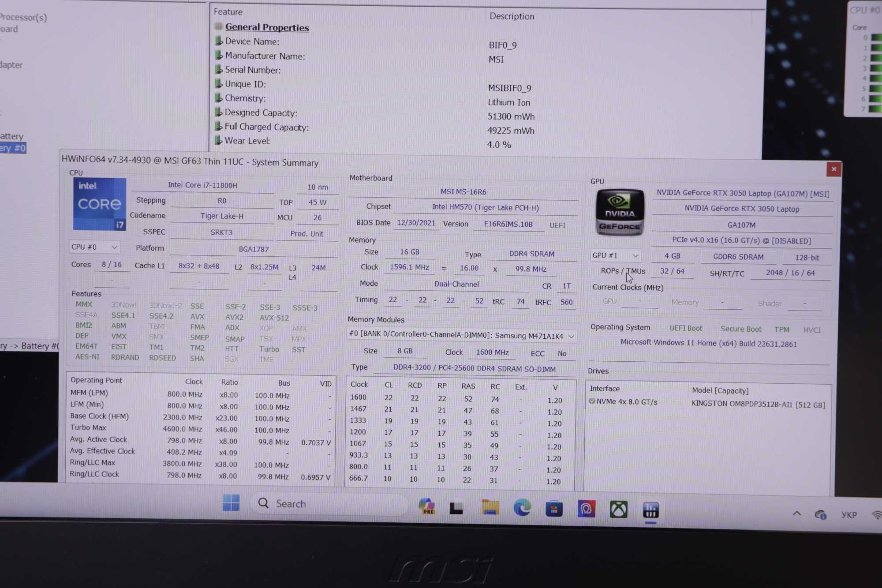Click the Unique ID row icon
882x588 pixels.
click(x=218, y=83)
